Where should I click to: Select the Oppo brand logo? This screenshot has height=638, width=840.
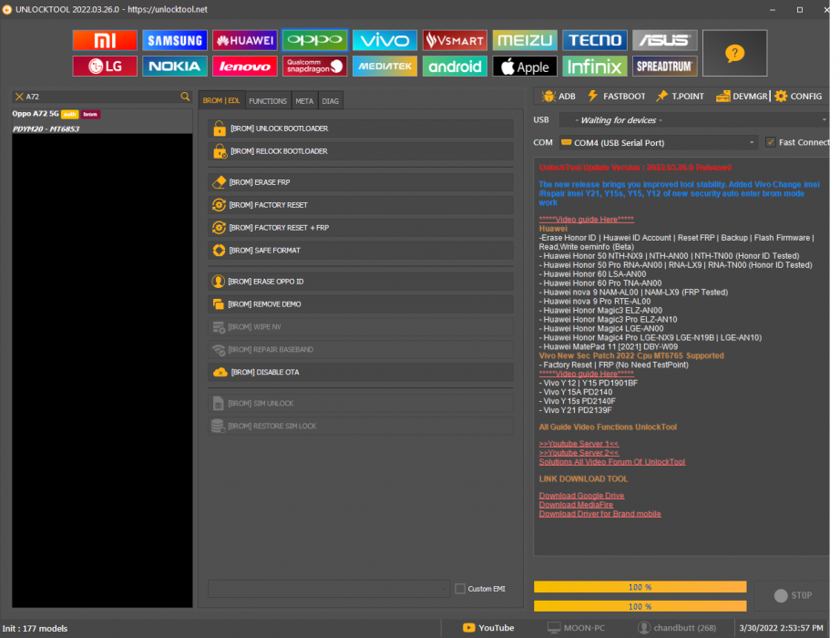314,40
